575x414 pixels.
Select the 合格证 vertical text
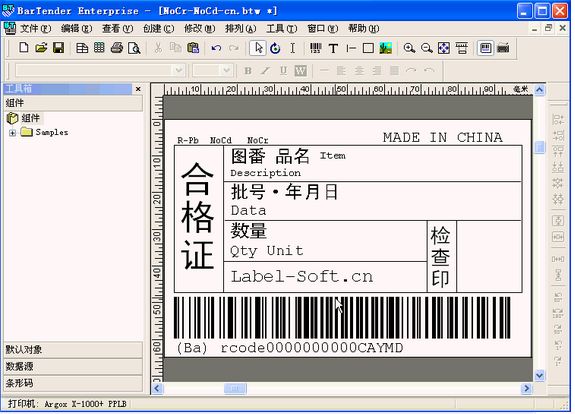point(197,216)
